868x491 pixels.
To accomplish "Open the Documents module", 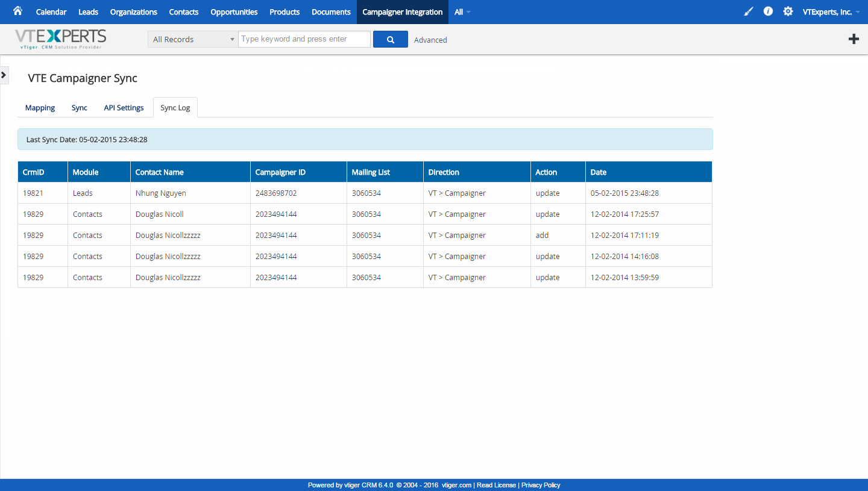I will point(331,12).
